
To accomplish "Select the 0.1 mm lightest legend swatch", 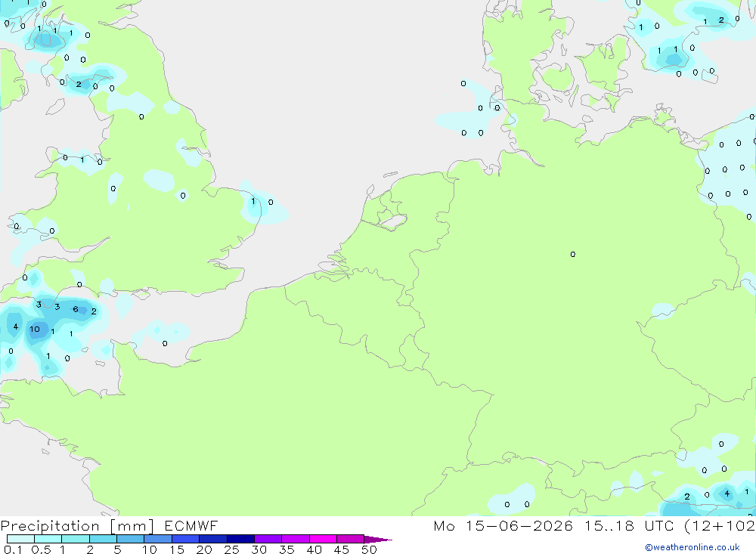I will tap(20, 539).
